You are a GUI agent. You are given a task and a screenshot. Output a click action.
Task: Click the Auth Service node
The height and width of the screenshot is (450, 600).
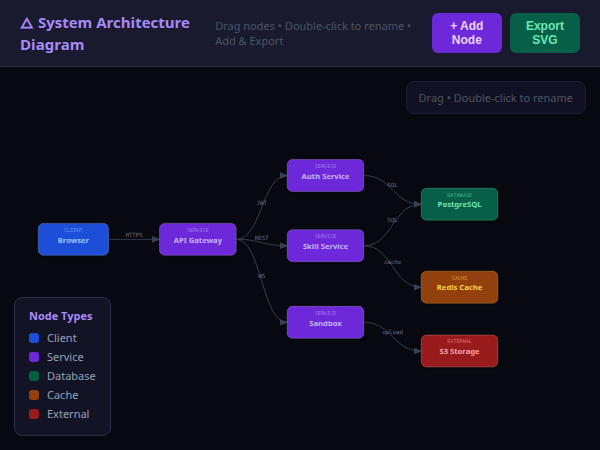tap(325, 175)
